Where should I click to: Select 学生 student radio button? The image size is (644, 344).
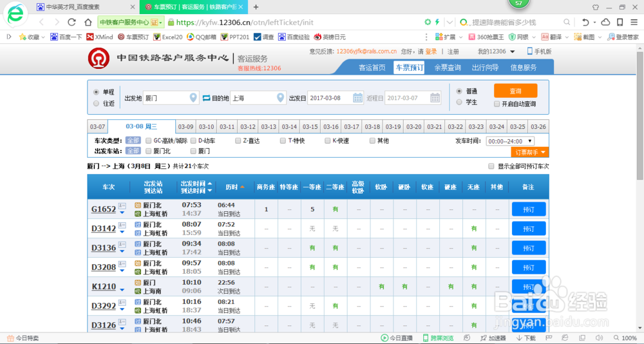459,102
